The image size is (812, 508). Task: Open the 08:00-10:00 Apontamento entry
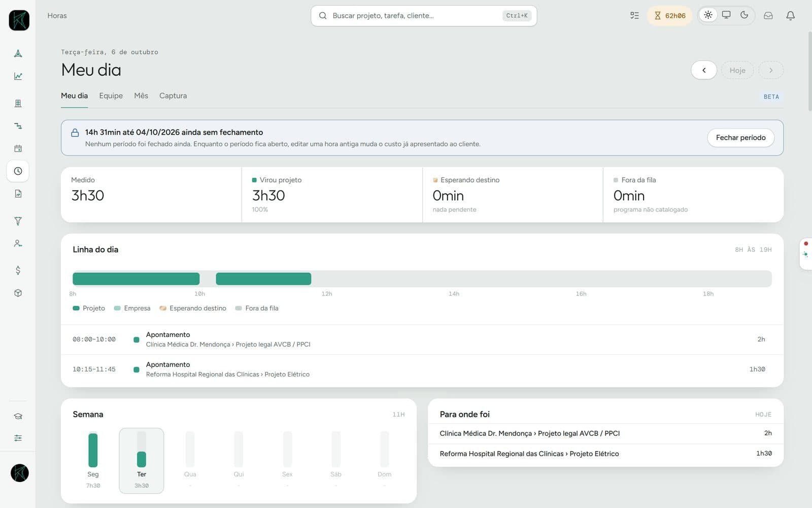pyautogui.click(x=422, y=339)
